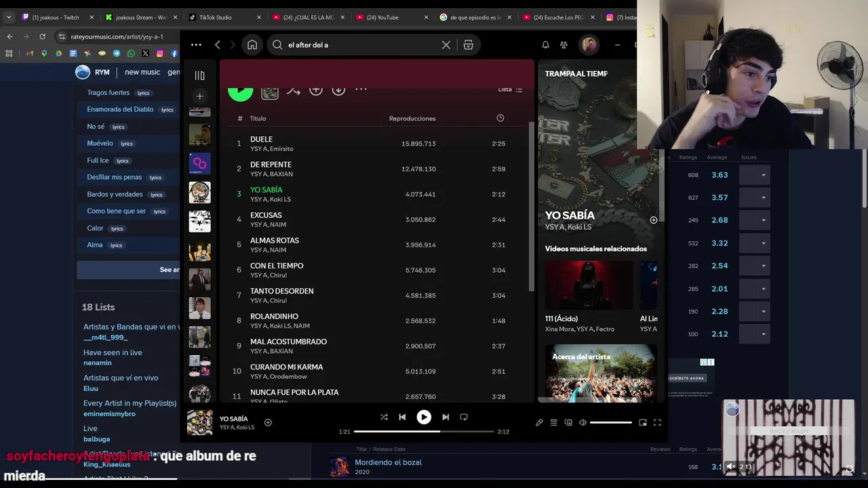The image size is (868, 488).
Task: Open more options dots for the album
Action: pos(361,89)
